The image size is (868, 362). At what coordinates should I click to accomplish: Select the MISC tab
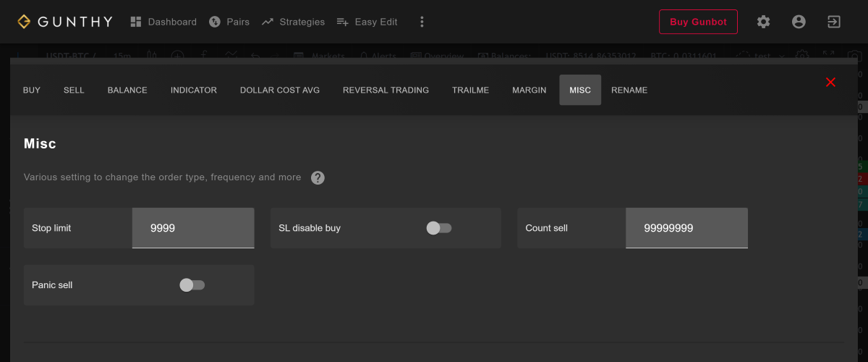pos(580,90)
